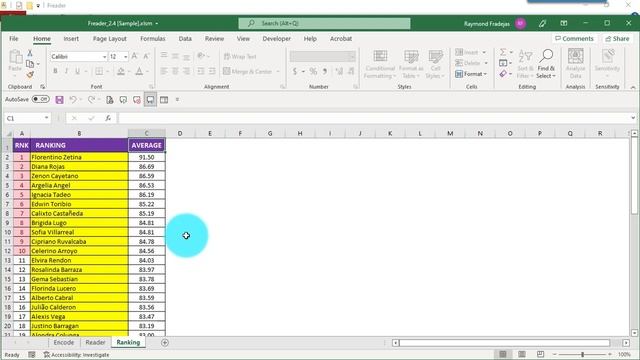Click the Format Painter brush icon
The width and height of the screenshot is (640, 360).
30,74
